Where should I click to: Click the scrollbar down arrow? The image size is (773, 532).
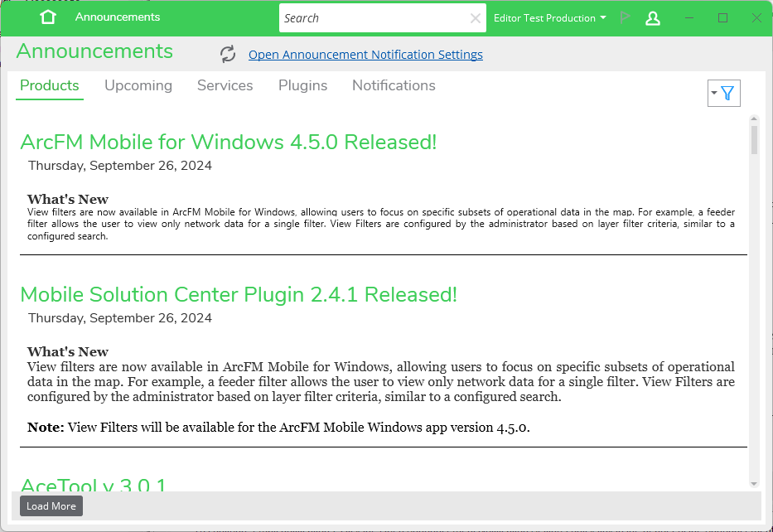(754, 484)
